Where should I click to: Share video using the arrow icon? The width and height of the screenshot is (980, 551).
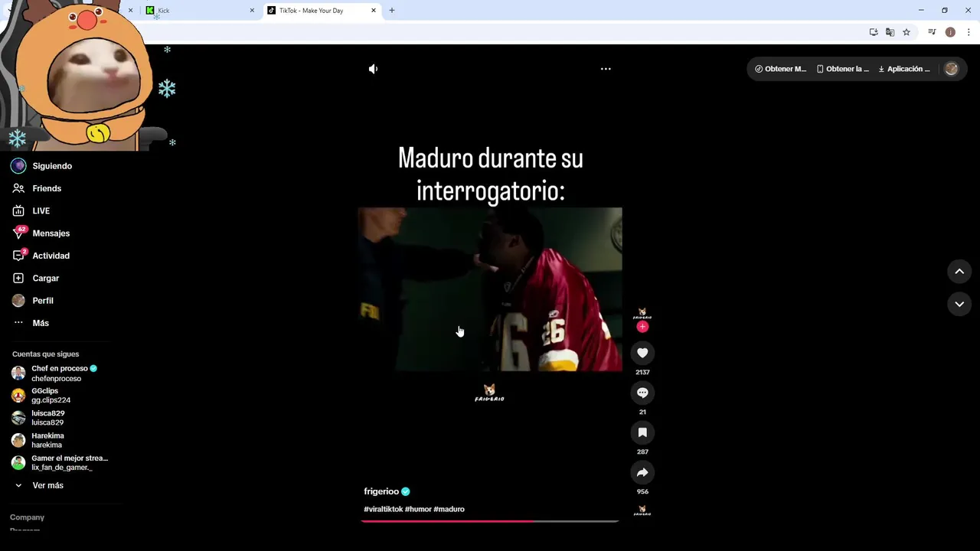(642, 472)
